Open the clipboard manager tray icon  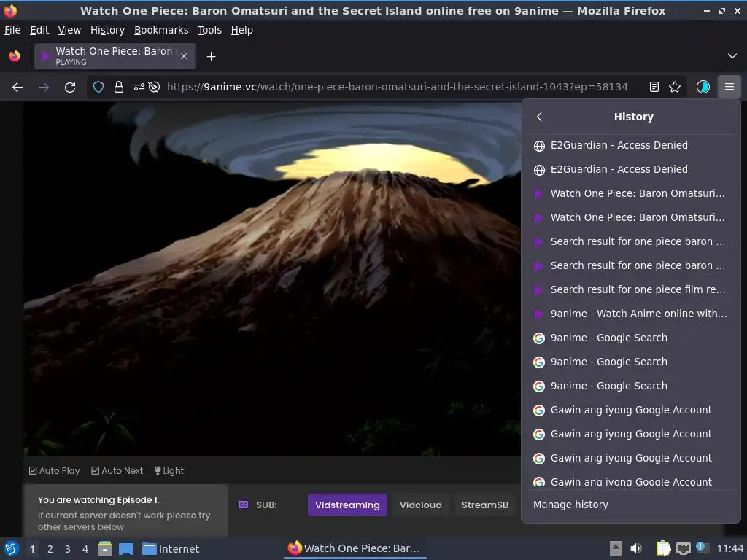pos(663,549)
